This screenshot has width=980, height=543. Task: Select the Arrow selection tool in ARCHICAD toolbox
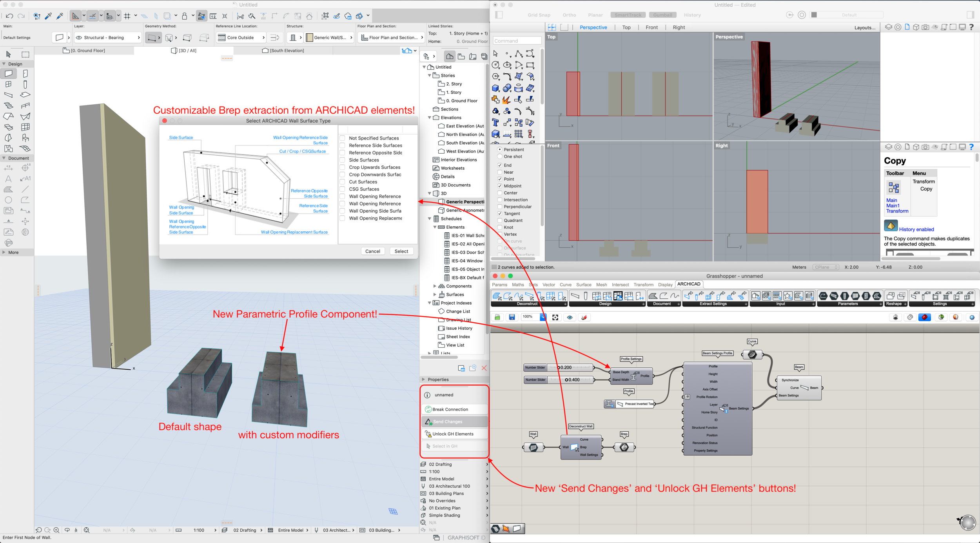point(9,54)
